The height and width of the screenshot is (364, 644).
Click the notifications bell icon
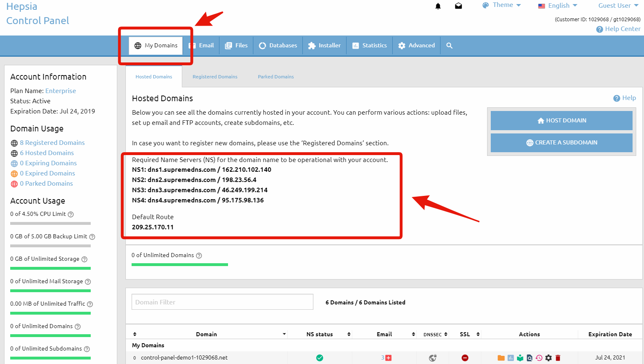[438, 6]
